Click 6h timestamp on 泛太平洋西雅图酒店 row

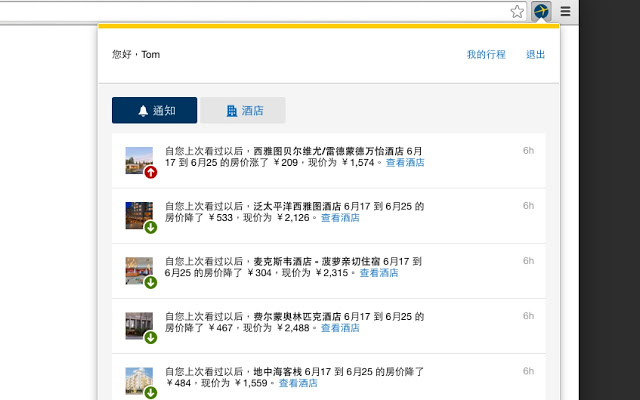coord(529,206)
